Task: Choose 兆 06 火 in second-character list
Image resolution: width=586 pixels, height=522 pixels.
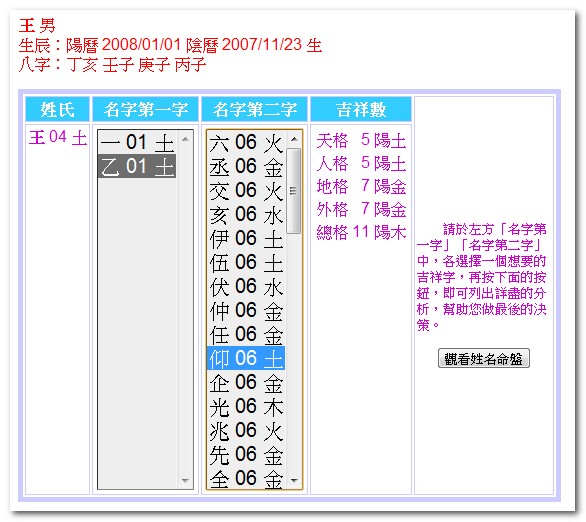Action: 247,430
